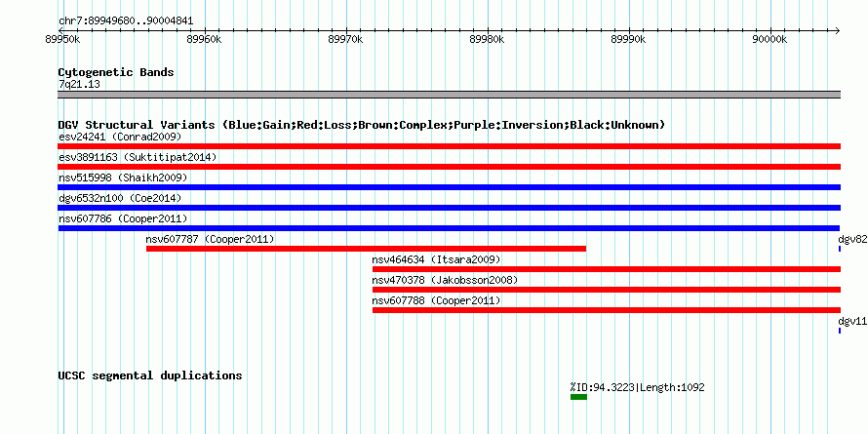The image size is (868, 434).
Task: Click the green segmental duplication bar
Action: (579, 397)
